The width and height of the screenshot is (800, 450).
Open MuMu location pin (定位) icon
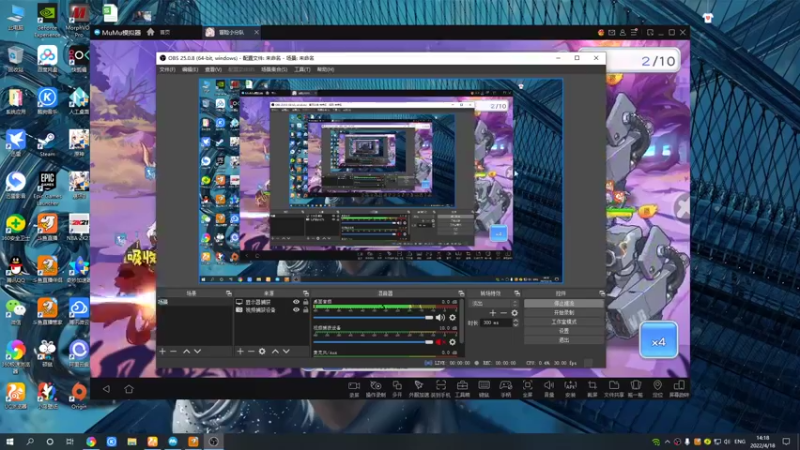[x=658, y=386]
